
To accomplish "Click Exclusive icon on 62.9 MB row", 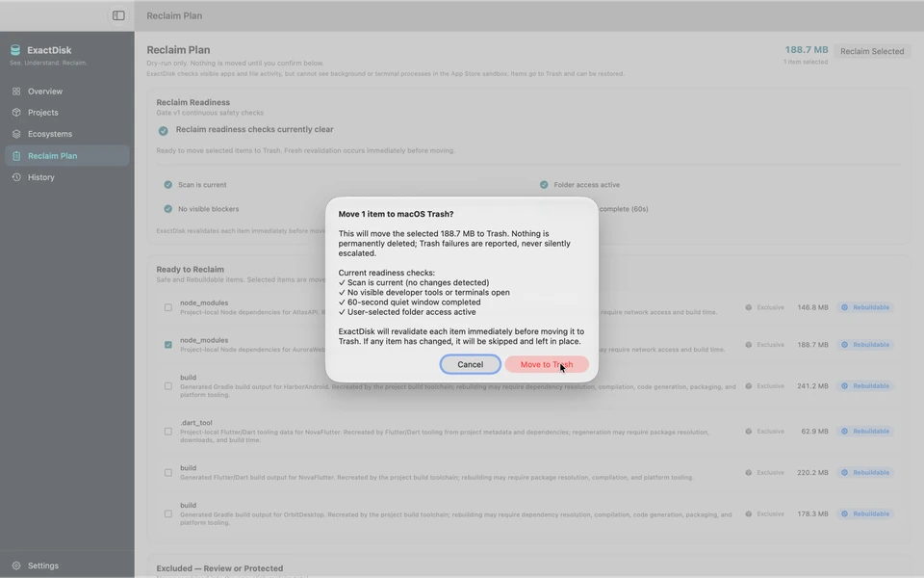I will (x=749, y=432).
